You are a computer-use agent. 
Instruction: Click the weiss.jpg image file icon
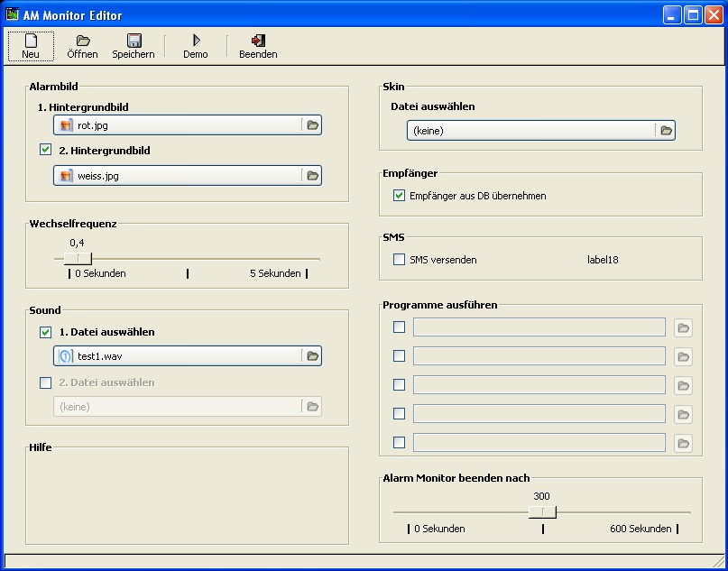pos(66,176)
